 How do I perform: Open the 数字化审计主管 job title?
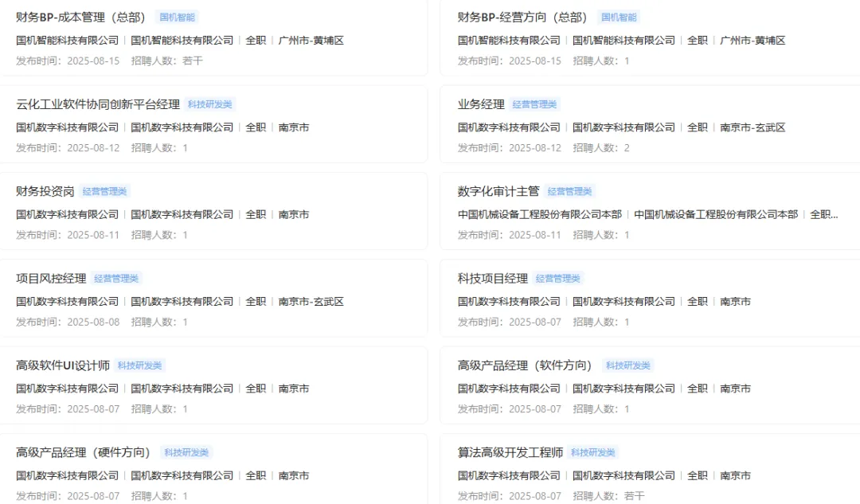[x=498, y=191]
